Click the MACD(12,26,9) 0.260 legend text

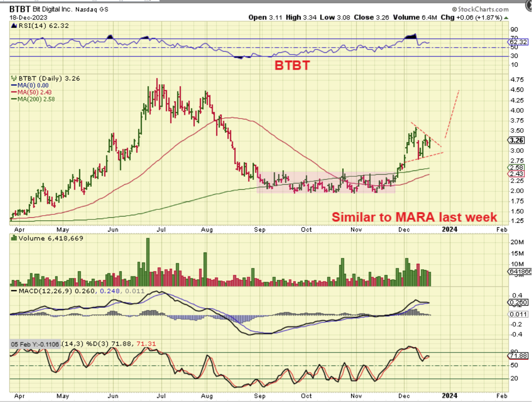[x=57, y=291]
